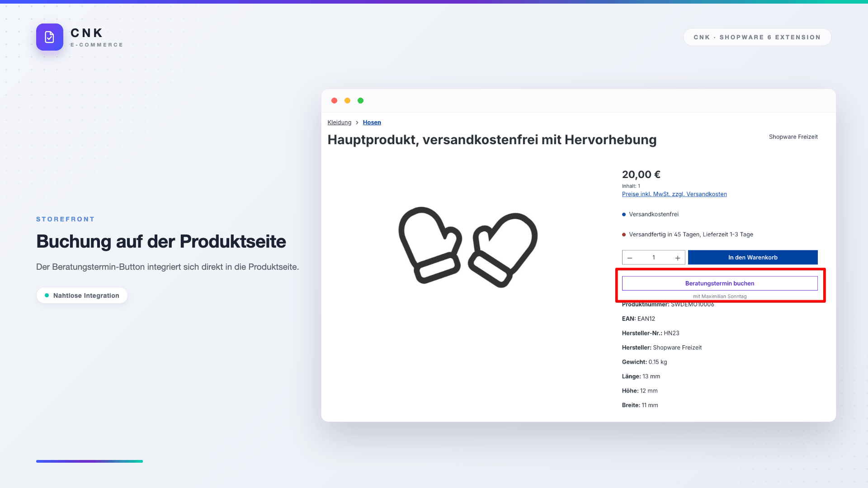Click the Nahtlose Integration badge

click(82, 296)
